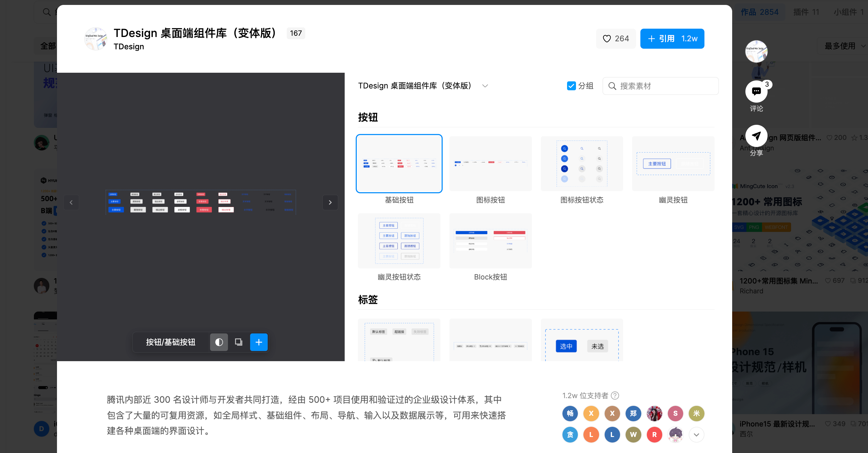
Task: Focus the 搜索素材 search field
Action: 660,86
